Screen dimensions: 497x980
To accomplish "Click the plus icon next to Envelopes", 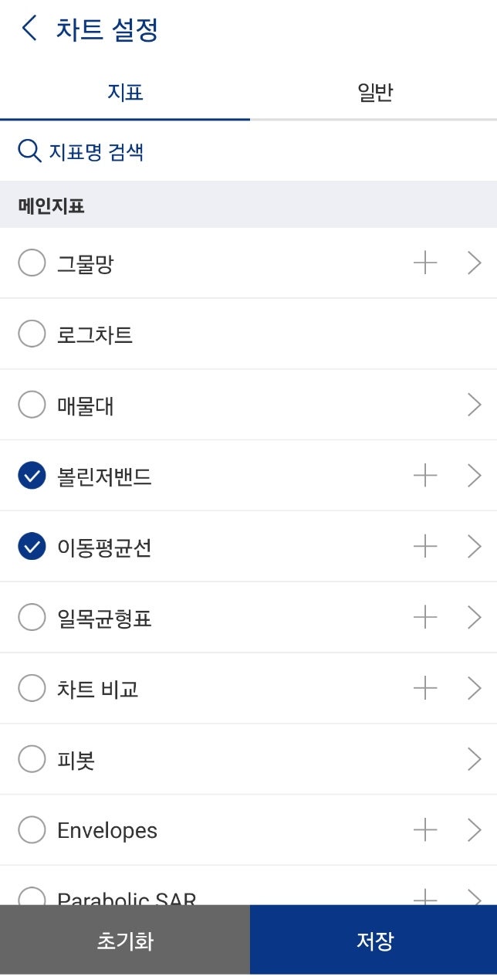I will 424,829.
